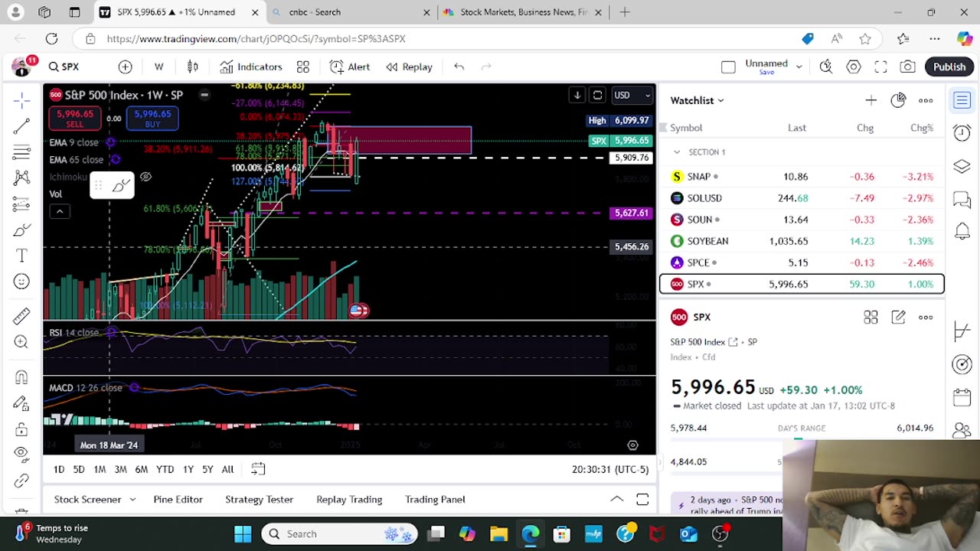Open indicator templates grid icon
This screenshot has width=980, height=551.
303,67
